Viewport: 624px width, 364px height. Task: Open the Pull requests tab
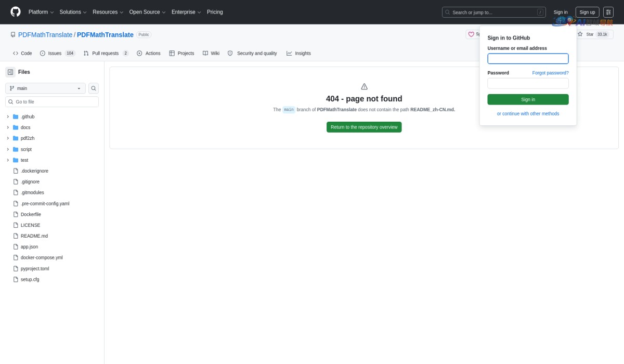tap(106, 53)
